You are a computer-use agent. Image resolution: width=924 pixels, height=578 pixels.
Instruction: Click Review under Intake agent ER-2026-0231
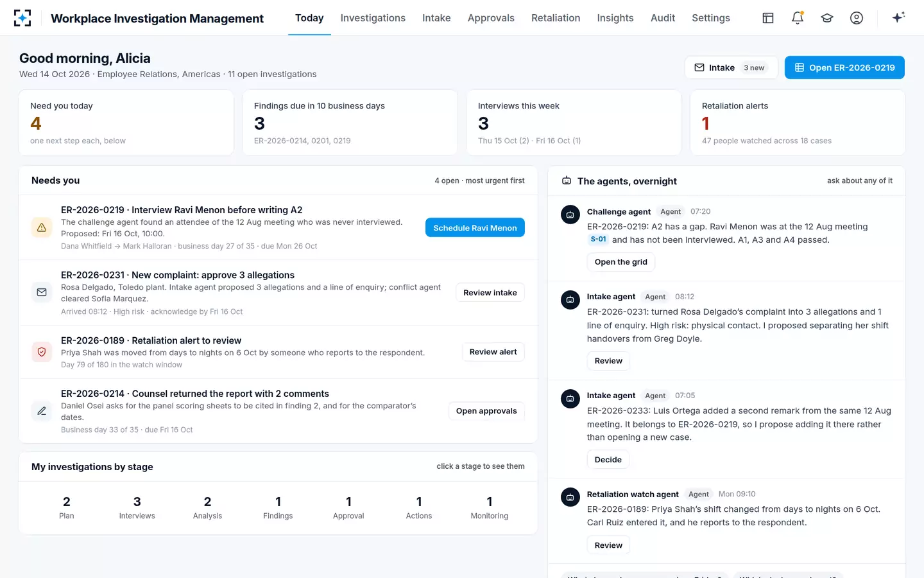608,361
